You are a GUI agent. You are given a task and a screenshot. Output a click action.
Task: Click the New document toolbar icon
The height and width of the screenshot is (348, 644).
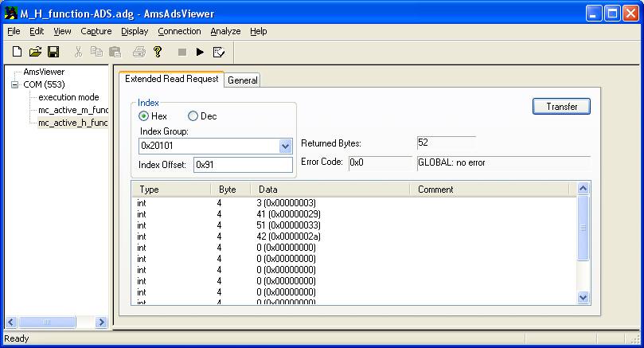(17, 52)
